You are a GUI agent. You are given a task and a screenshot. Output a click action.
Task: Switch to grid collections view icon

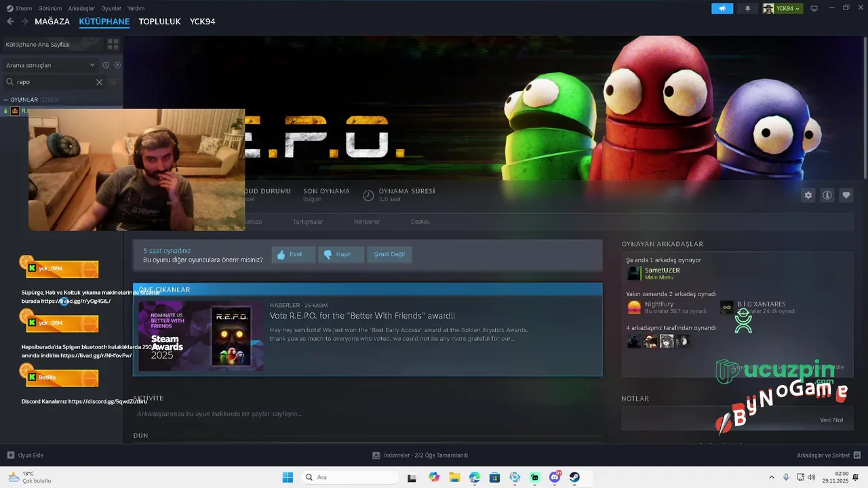click(x=113, y=44)
